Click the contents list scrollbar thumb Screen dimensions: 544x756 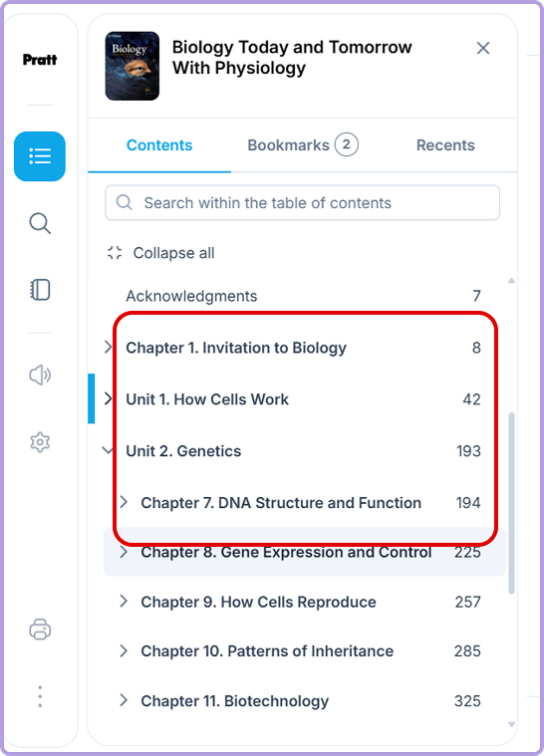(512, 503)
